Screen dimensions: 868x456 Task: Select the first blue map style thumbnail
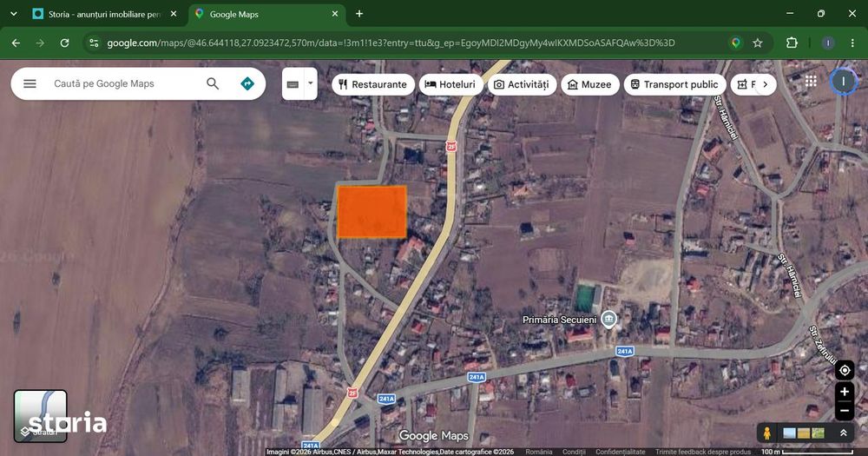pos(789,433)
